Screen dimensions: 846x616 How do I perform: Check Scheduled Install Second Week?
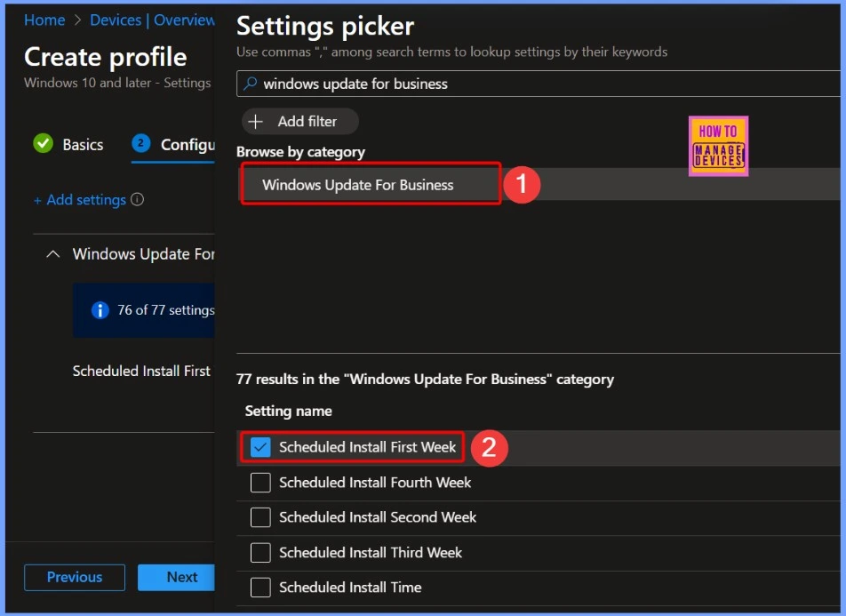click(x=260, y=517)
